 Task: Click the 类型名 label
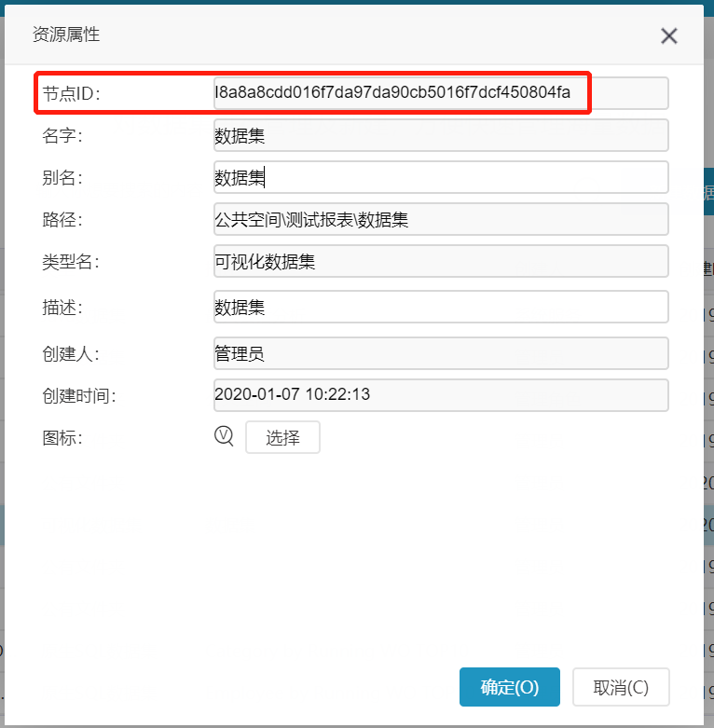(x=71, y=261)
